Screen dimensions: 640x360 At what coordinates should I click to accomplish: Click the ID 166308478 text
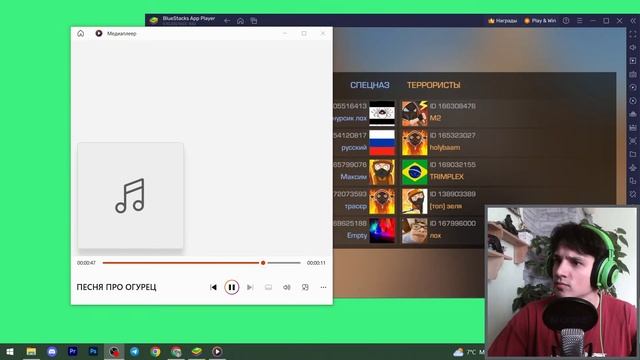[453, 106]
